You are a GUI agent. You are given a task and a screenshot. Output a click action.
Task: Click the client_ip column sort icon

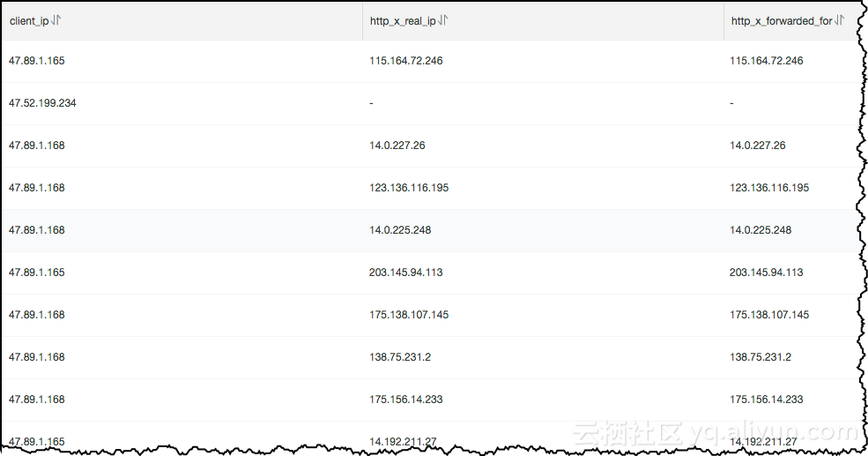56,20
